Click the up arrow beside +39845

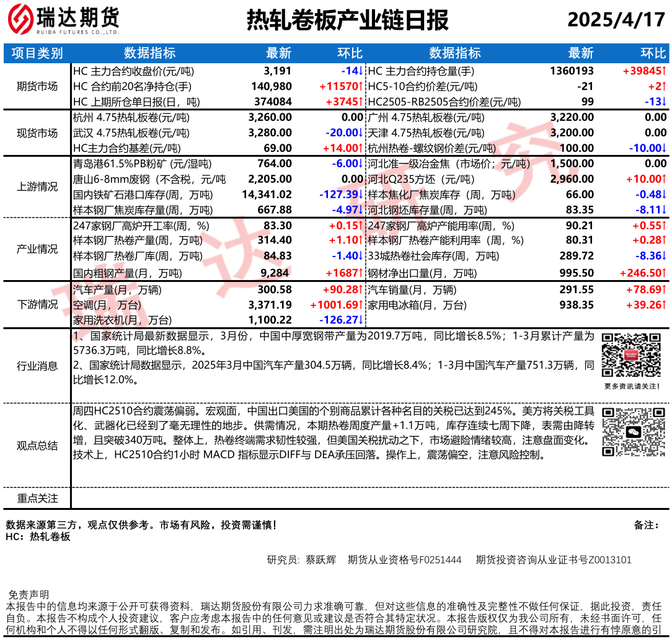(x=664, y=71)
